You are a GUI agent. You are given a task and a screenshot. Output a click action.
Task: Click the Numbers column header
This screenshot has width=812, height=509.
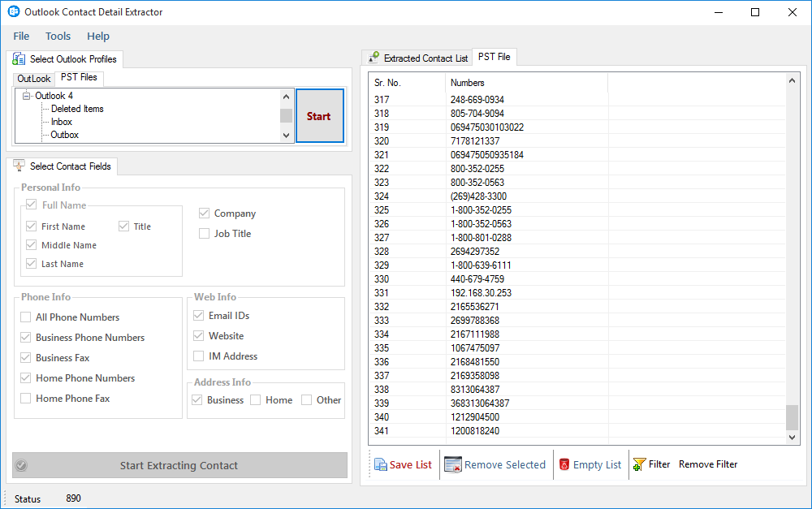[527, 83]
